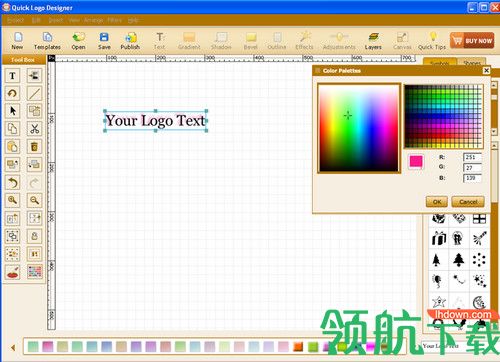The image size is (500, 362).
Task: Select the balloon symbol
Action: click(x=437, y=281)
